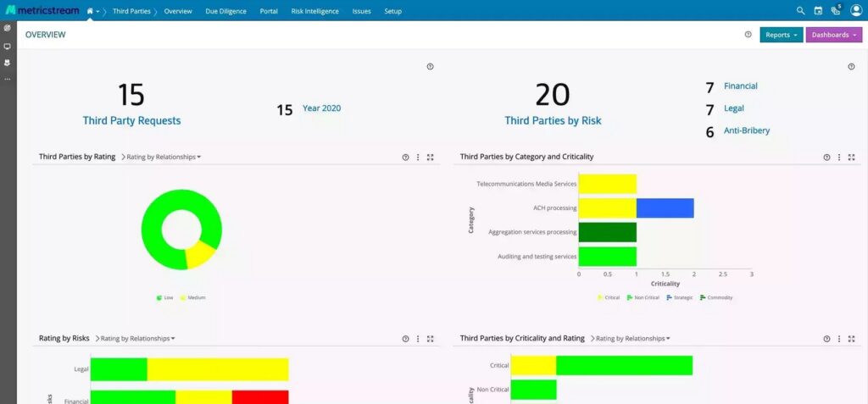This screenshot has width=868, height=404.
Task: Click the green segment of Critical rating bar
Action: click(625, 365)
